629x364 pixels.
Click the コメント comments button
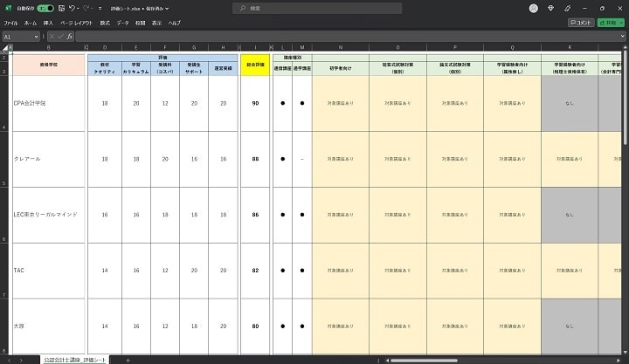tap(581, 23)
